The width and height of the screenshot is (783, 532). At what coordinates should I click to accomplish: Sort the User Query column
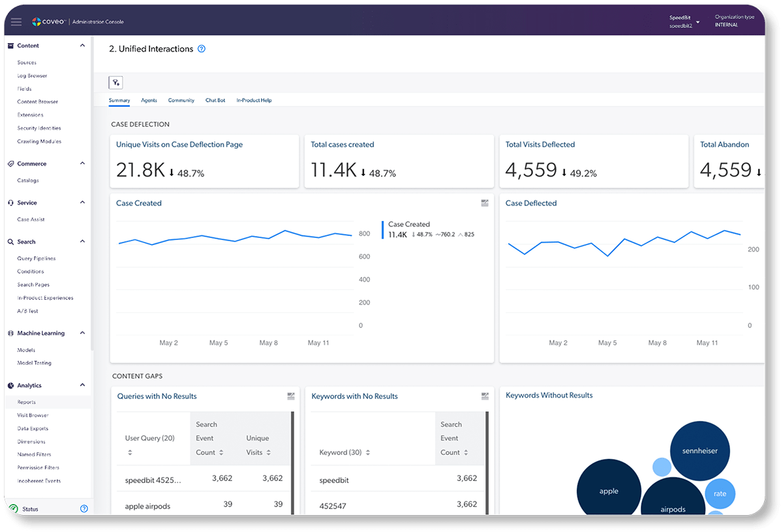tap(130, 452)
